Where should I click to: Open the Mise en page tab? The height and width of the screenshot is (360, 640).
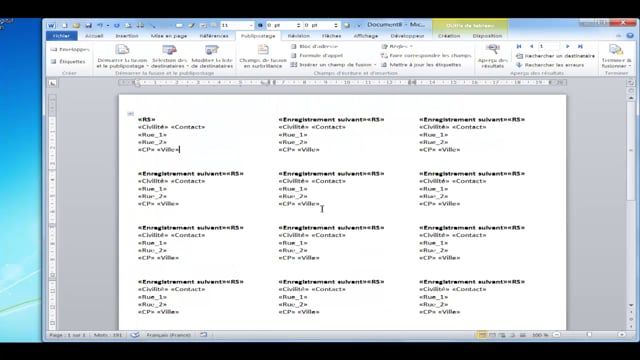169,36
